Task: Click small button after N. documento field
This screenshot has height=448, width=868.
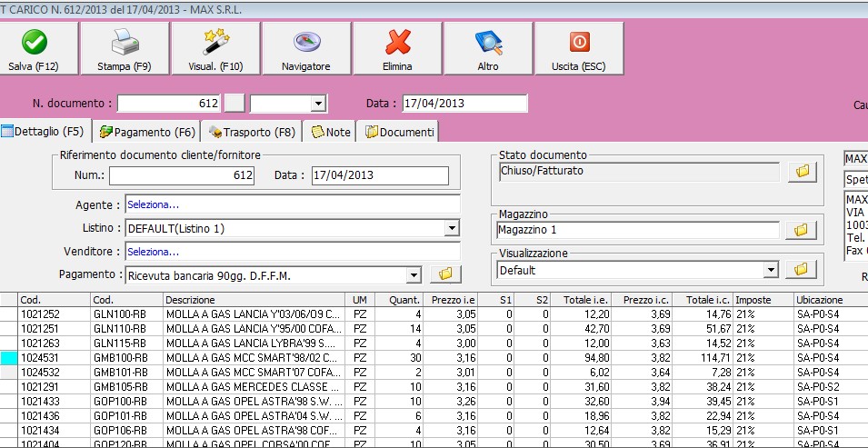Action: click(236, 104)
